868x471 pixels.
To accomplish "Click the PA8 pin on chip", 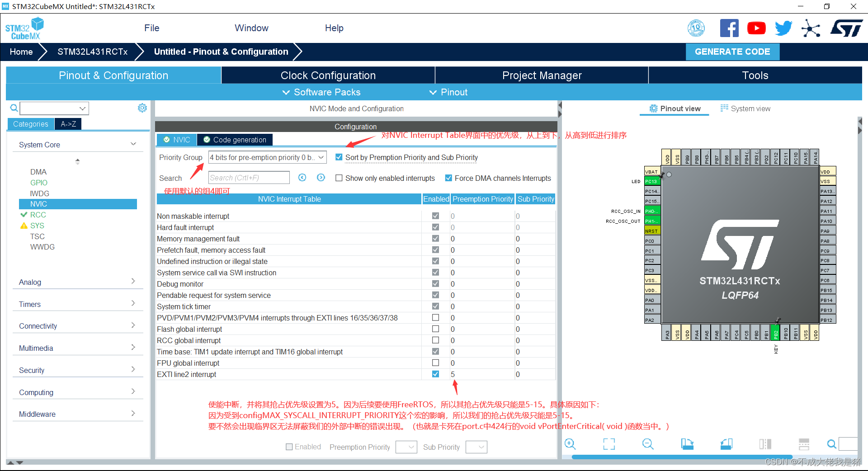I will [x=828, y=240].
